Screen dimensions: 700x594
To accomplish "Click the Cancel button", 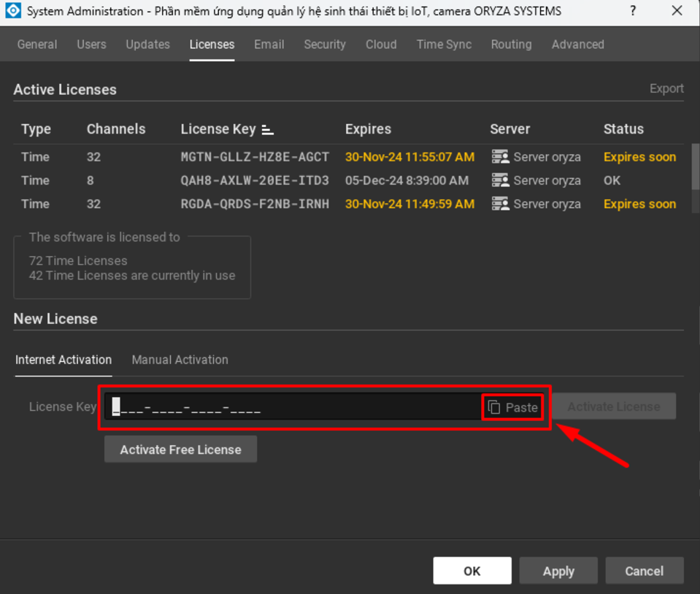I will point(645,571).
